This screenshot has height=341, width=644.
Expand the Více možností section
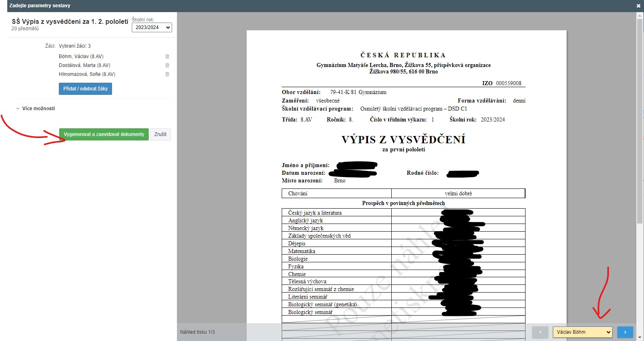click(38, 109)
